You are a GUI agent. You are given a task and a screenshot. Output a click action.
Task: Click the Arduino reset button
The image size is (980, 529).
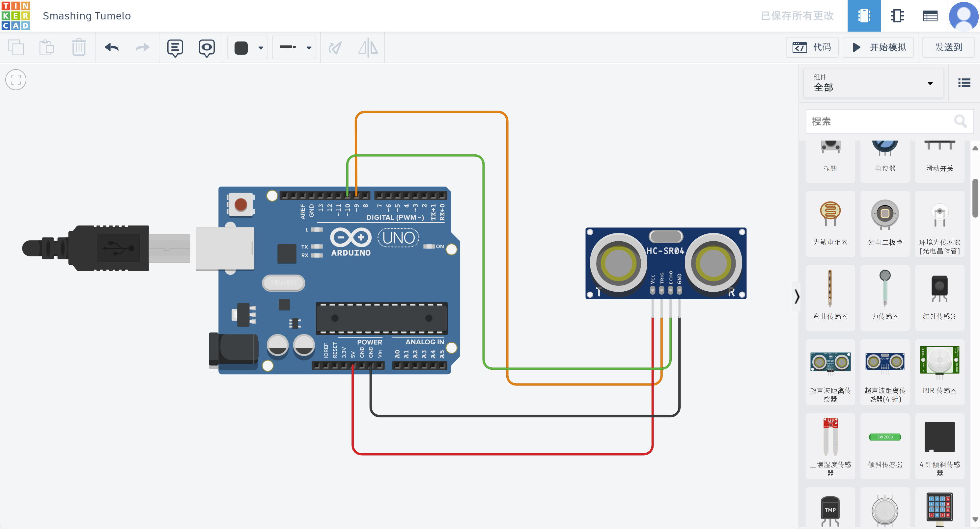(240, 205)
